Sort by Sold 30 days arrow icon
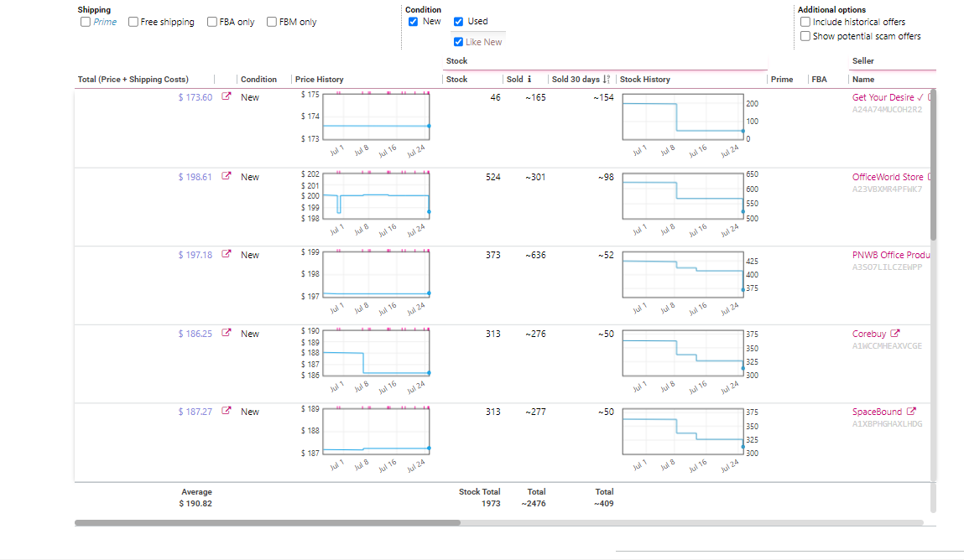 [607, 79]
